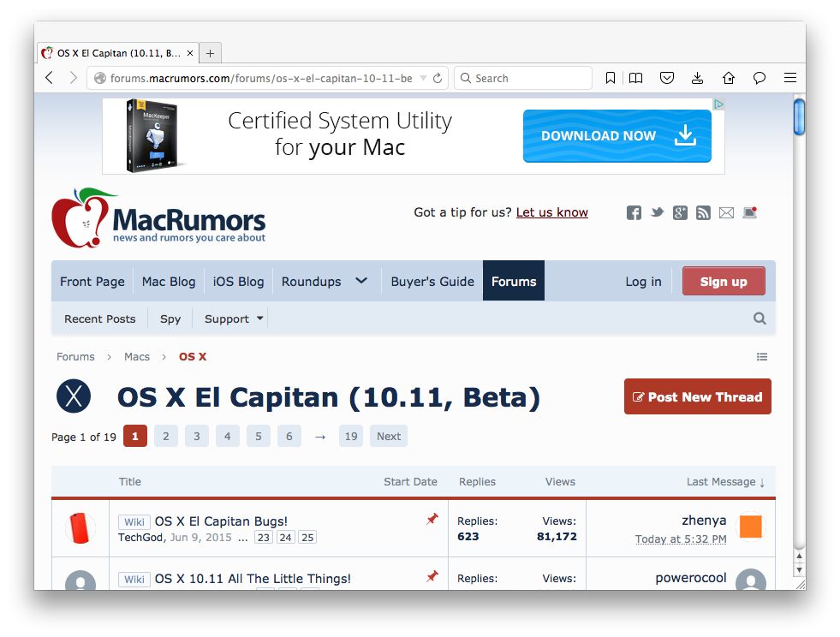Go to the home page icon
The width and height of the screenshot is (840, 637).
(729, 78)
